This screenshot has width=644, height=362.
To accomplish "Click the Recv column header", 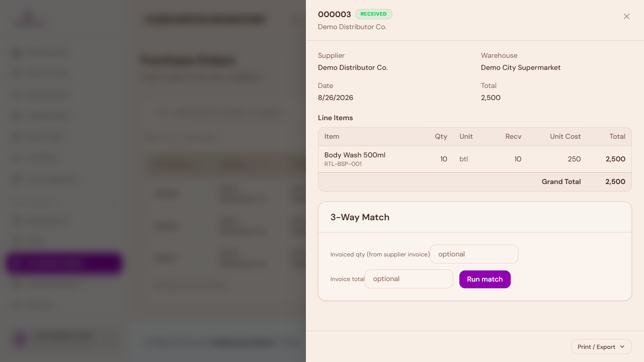I will (514, 136).
